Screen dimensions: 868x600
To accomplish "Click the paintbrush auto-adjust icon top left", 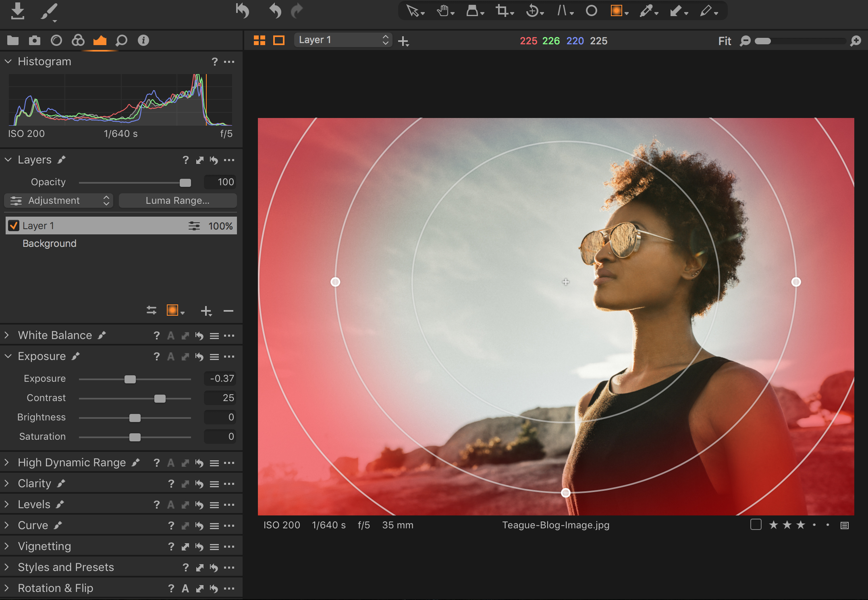I will click(49, 12).
